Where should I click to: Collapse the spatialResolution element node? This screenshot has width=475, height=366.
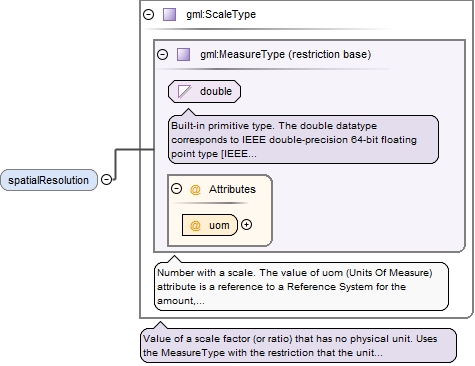pyautogui.click(x=106, y=180)
